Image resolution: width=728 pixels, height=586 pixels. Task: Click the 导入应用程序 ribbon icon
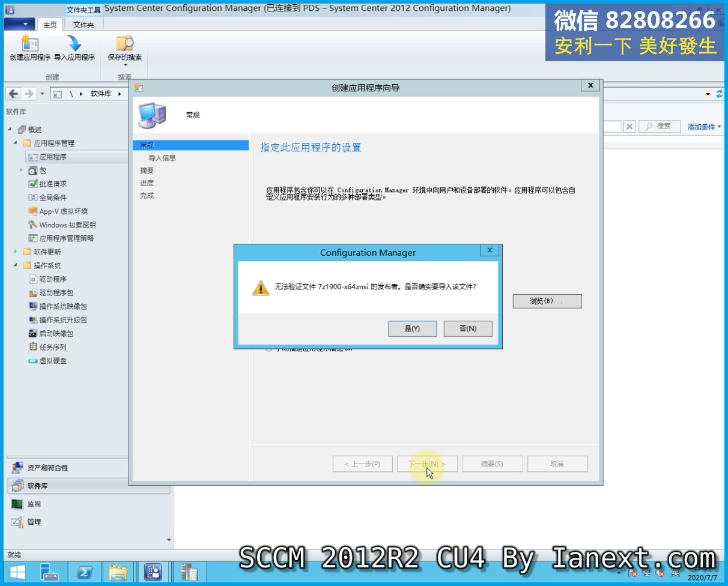click(74, 49)
